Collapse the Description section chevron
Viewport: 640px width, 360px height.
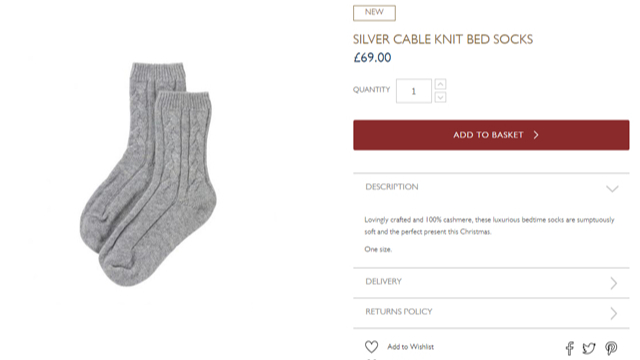pyautogui.click(x=612, y=189)
